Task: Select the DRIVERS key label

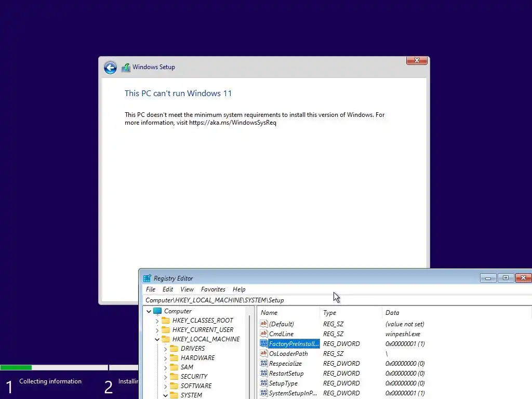Action: click(193, 349)
